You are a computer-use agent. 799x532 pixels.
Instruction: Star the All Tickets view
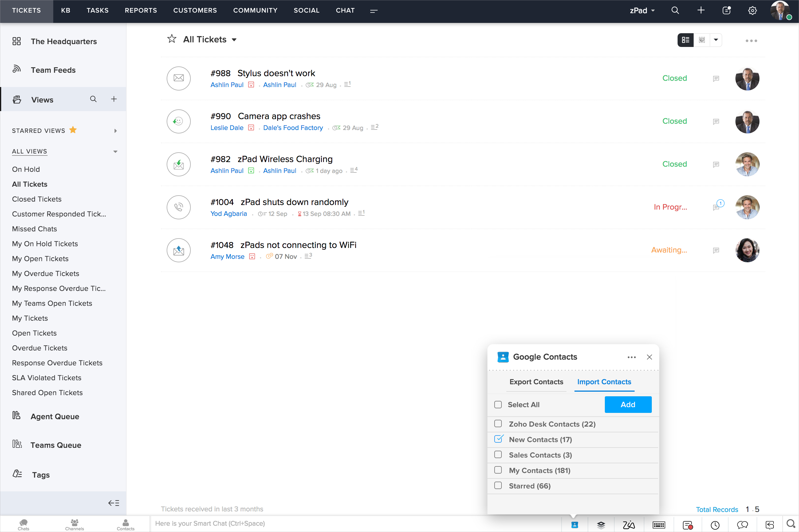[172, 39]
